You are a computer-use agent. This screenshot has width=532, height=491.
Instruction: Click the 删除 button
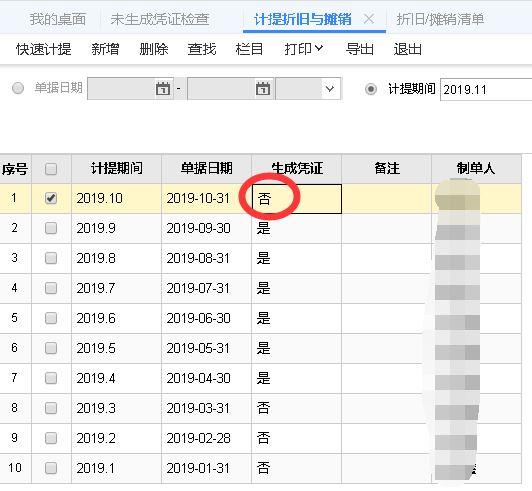coord(154,49)
